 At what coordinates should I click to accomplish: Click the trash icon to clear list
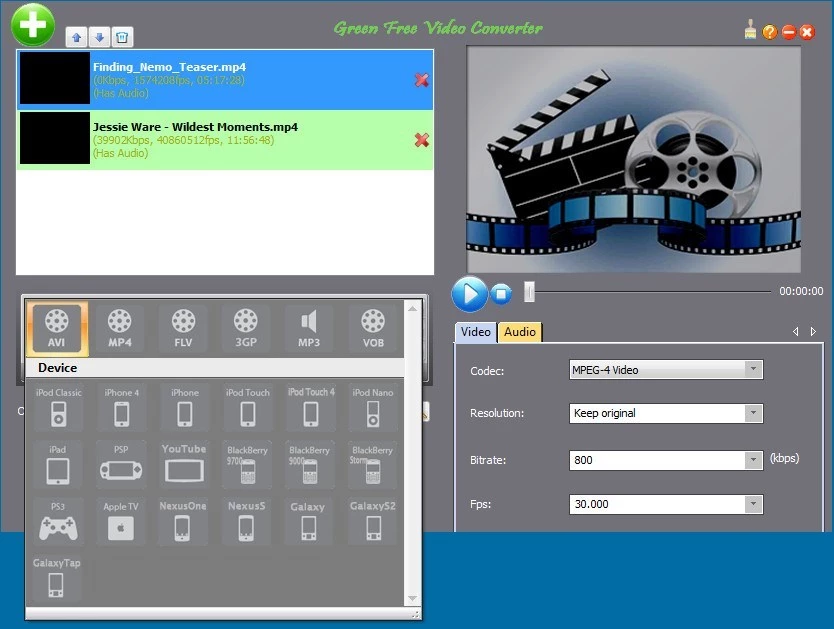(x=121, y=38)
